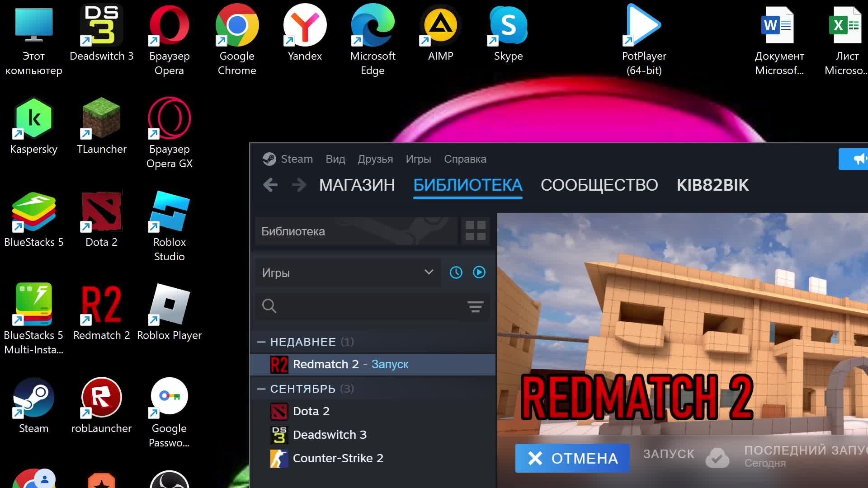The height and width of the screenshot is (488, 868).
Task: Click the Steam announcements megaphone button
Action: (x=854, y=159)
